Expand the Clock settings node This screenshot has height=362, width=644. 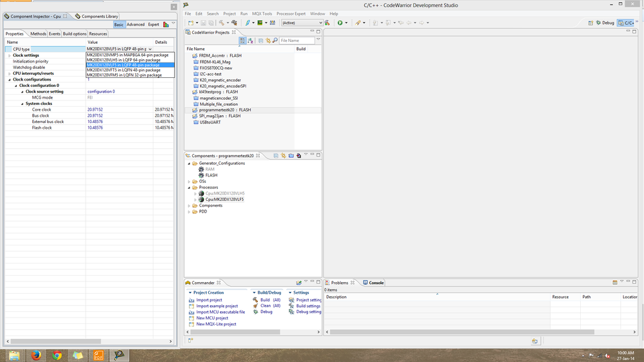(10, 55)
